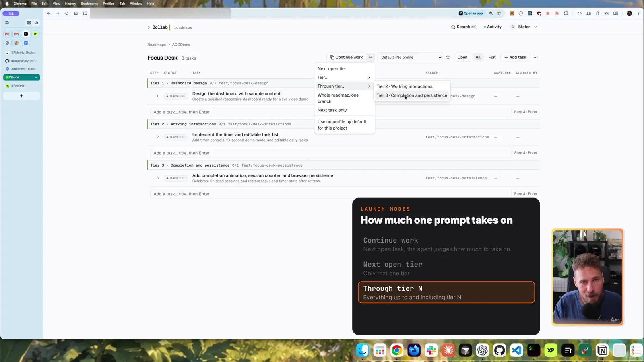644x362 pixels.
Task: Open the Roadmaps breadcrumb link
Action: [157, 45]
